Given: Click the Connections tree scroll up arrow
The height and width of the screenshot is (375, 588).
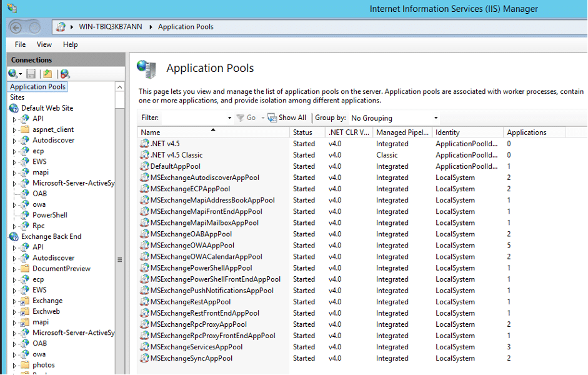Looking at the screenshot, I should tap(119, 87).
